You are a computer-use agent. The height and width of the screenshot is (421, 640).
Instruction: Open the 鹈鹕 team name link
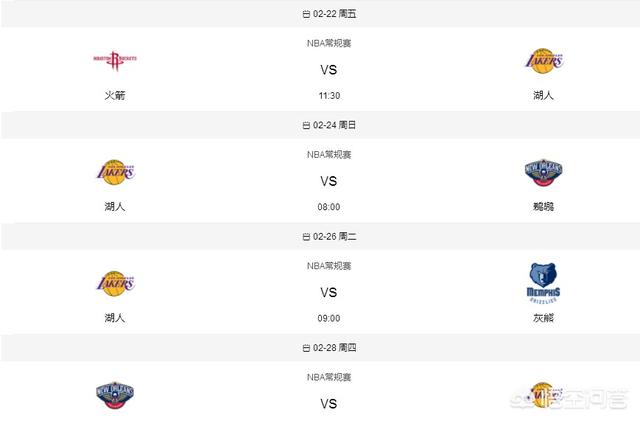pyautogui.click(x=543, y=207)
